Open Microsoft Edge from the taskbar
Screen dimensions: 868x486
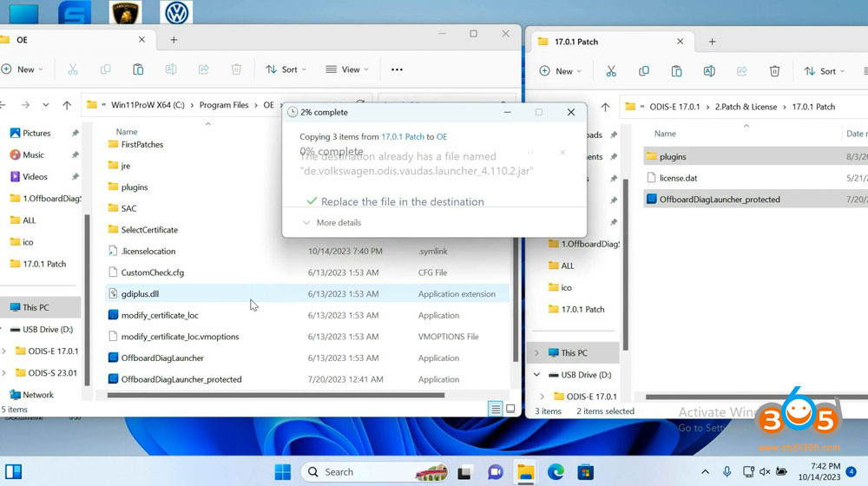click(556, 472)
